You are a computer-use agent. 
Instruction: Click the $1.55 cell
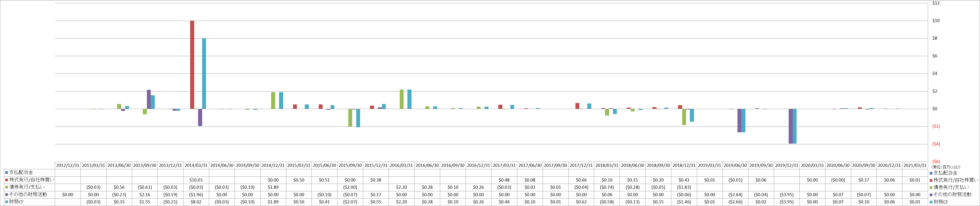coord(144,202)
